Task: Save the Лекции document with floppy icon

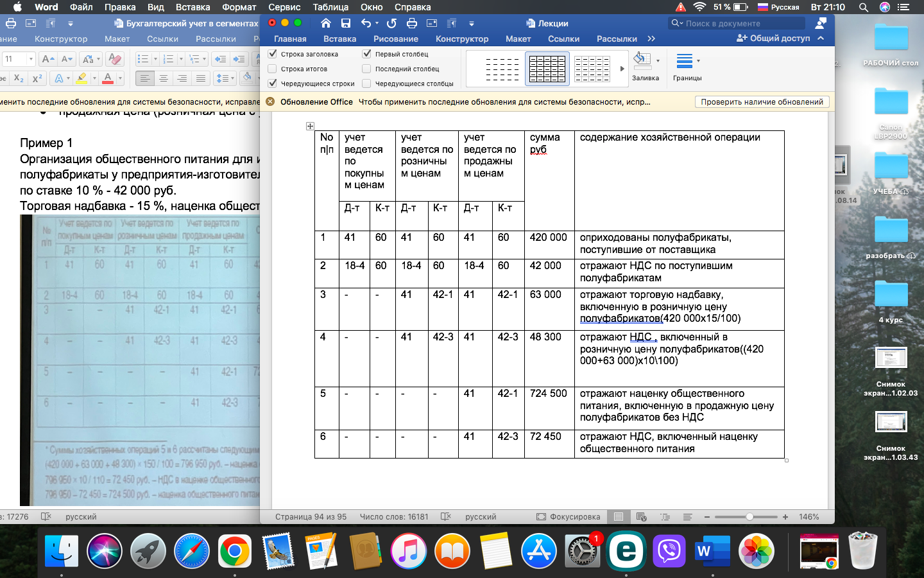Action: click(346, 23)
